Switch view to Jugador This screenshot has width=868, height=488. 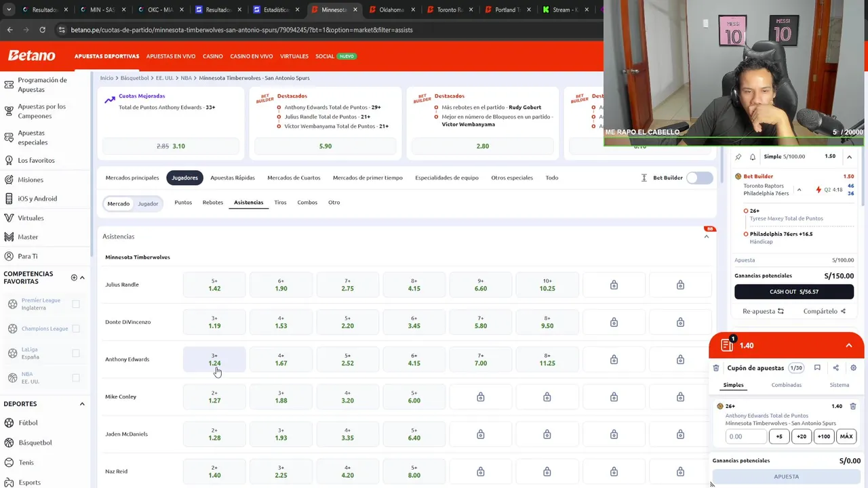pyautogui.click(x=148, y=203)
